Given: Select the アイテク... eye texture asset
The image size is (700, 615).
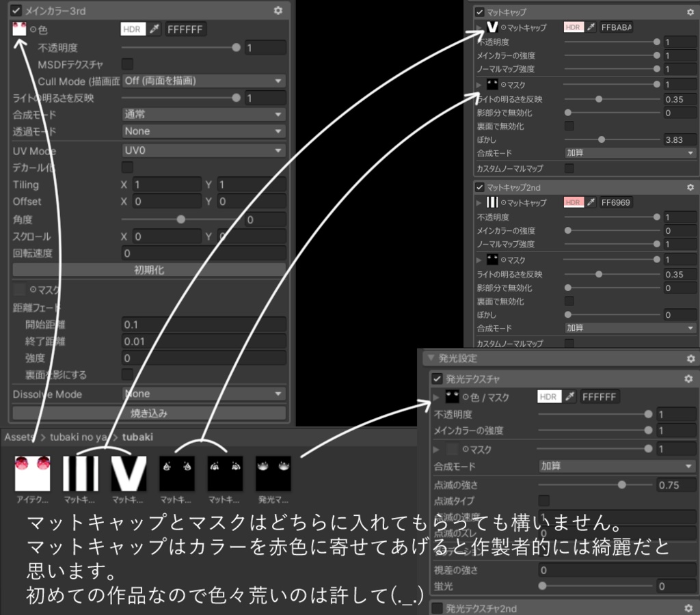Looking at the screenshot, I should 32,473.
